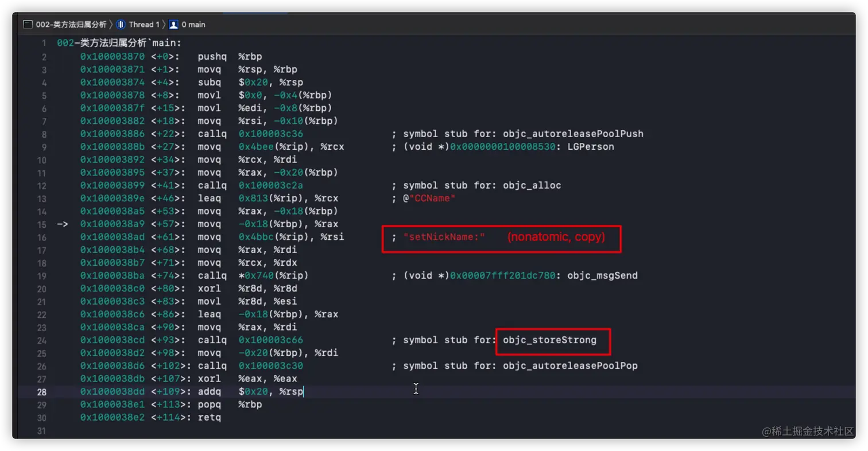Screen dimensions: 868x451
Task: Click line number 28 in the gutter
Action: point(42,392)
